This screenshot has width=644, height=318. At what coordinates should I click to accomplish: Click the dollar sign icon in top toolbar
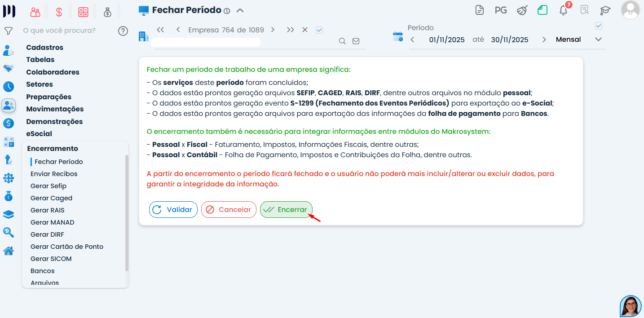click(x=59, y=12)
